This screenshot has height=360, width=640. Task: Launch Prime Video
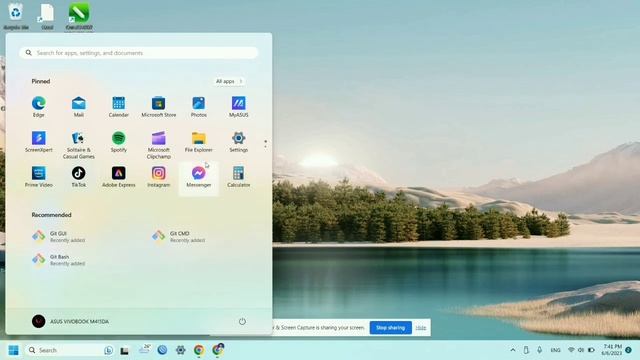tap(39, 177)
